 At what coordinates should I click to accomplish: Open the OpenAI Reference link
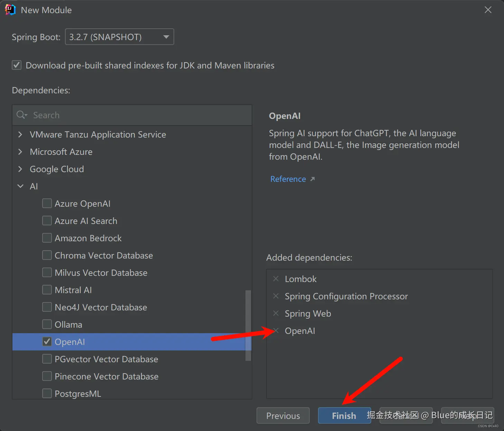[288, 179]
